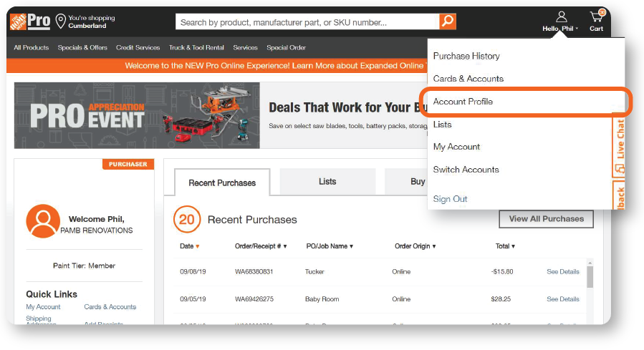The image size is (644, 350).
Task: Click the store location pin icon
Action: pyautogui.click(x=60, y=21)
